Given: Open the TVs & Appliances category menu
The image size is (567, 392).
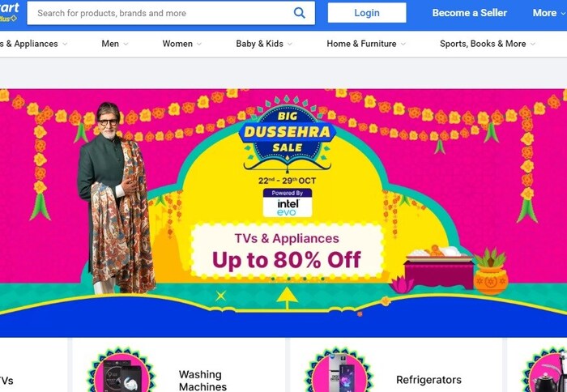Looking at the screenshot, I should [33, 44].
